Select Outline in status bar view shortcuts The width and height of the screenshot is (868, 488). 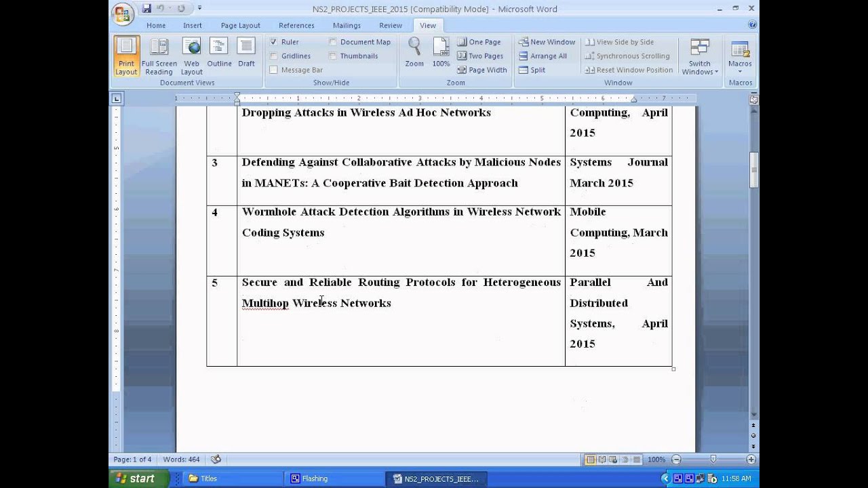(x=625, y=460)
